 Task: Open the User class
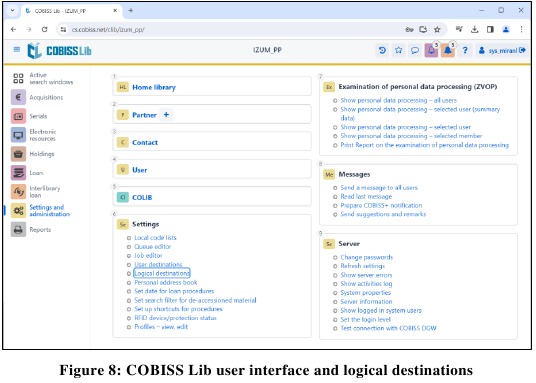[x=139, y=170]
